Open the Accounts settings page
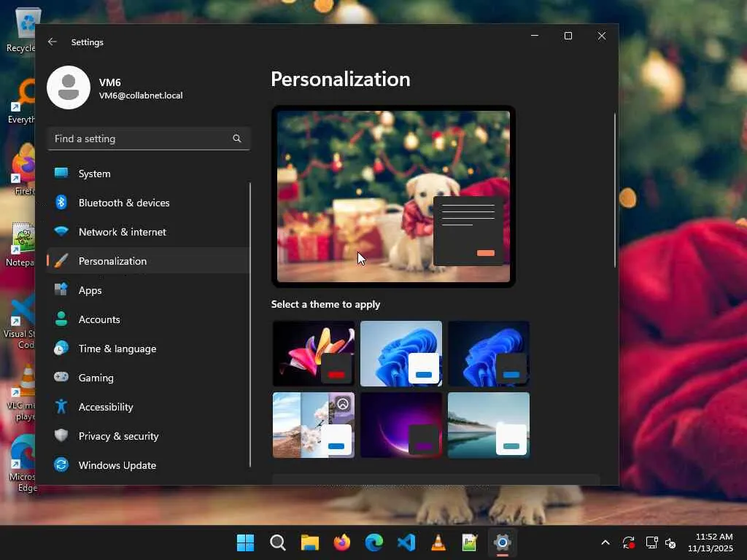The height and width of the screenshot is (560, 747). point(99,319)
